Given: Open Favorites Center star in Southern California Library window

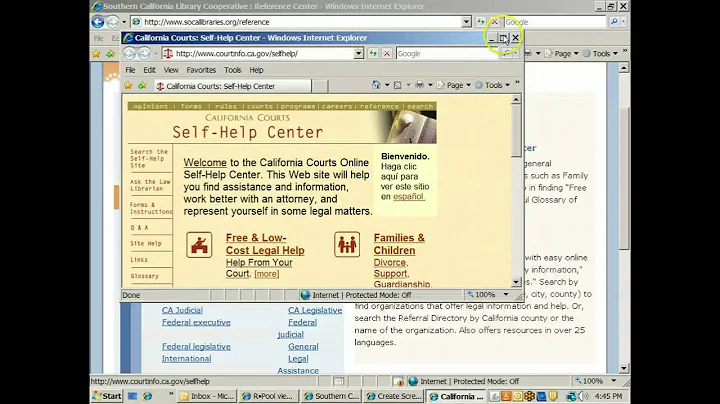Looking at the screenshot, I should click(96, 54).
